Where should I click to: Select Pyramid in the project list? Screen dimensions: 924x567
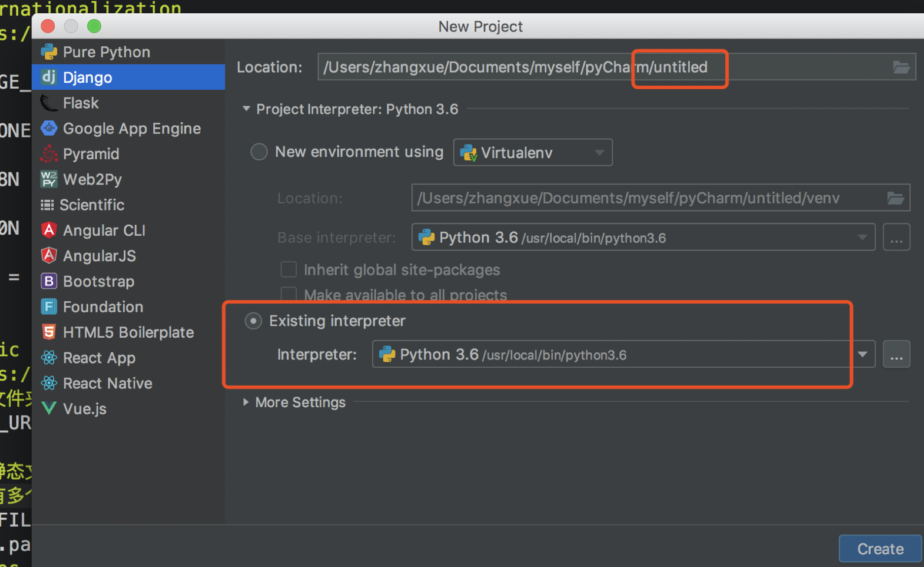[x=128, y=154]
